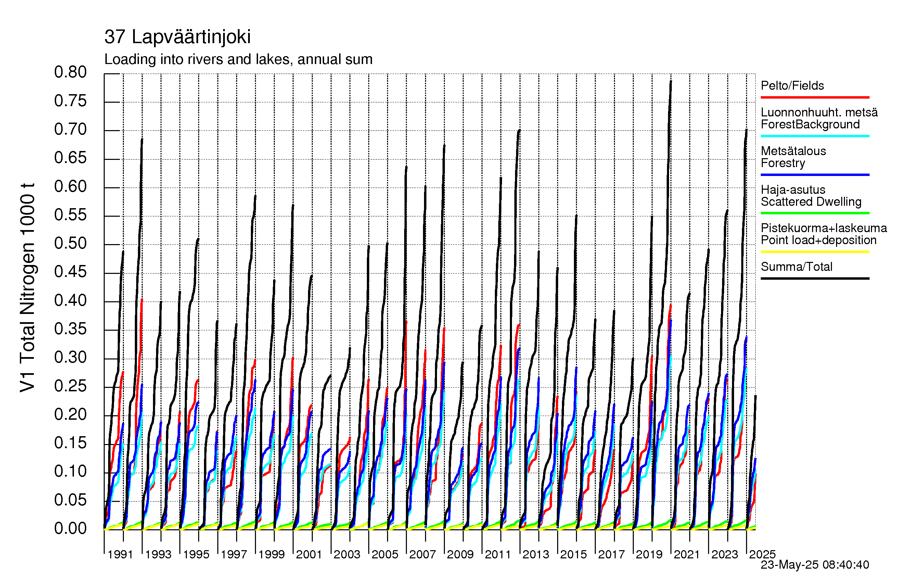924x582 pixels.
Task: Click the y-axis value 0.75
Action: (70, 101)
